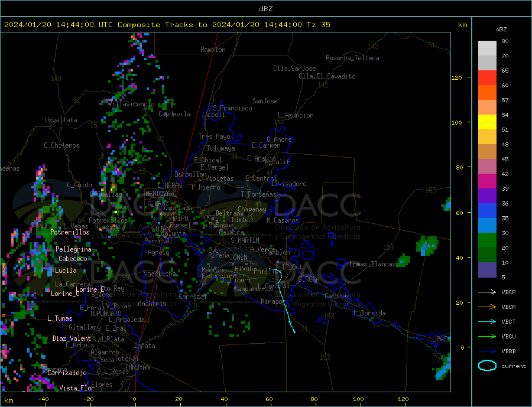This screenshot has width=532, height=407.
Task: Click the S_Francisco label
Action: pos(232,108)
